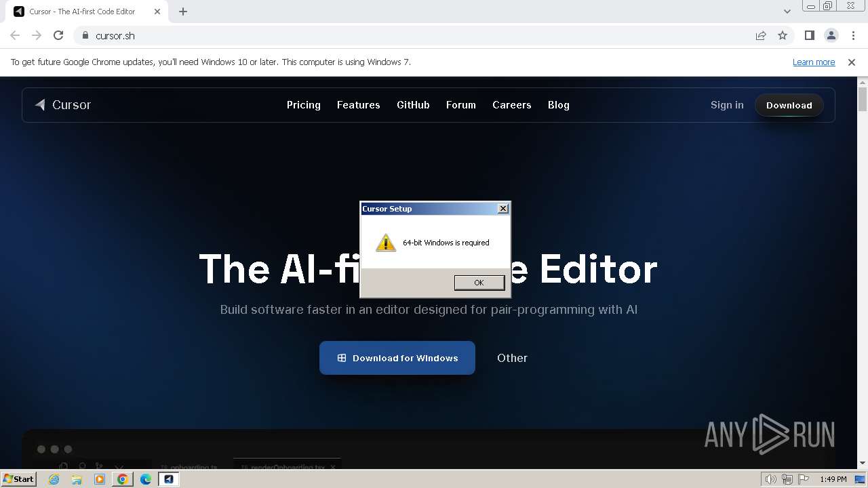868x488 pixels.
Task: Open the Other download options link
Action: pyautogui.click(x=512, y=358)
